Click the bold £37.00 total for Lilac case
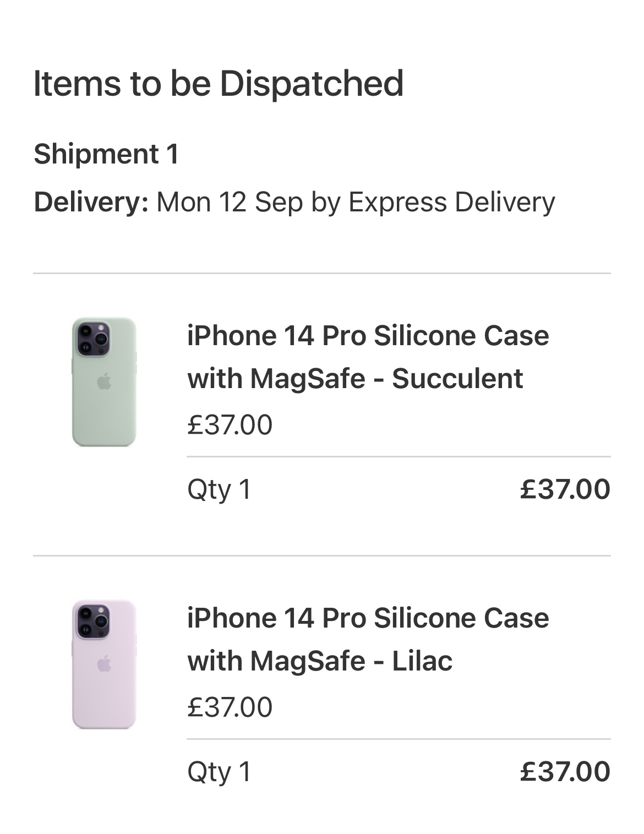 tap(565, 771)
